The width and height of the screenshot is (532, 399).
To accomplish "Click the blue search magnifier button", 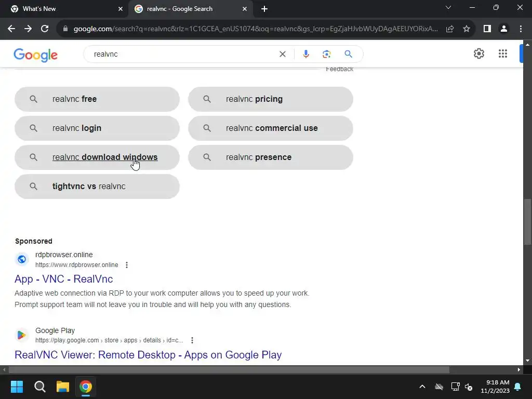I will point(348,54).
